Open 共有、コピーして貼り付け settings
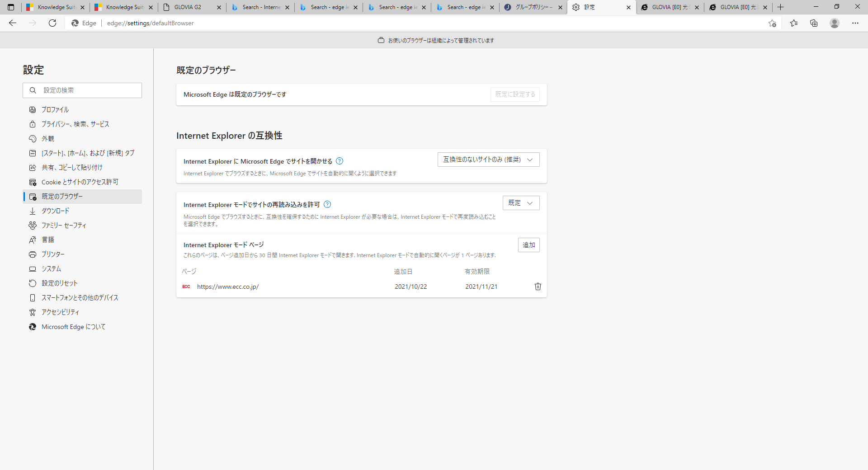The width and height of the screenshot is (868, 470). click(82, 167)
